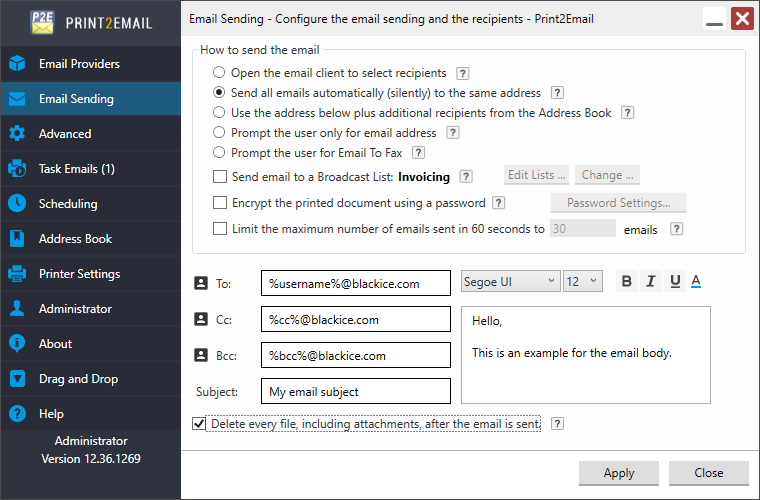Toggle Underline formatting for email body
The height and width of the screenshot is (500, 760).
click(675, 281)
